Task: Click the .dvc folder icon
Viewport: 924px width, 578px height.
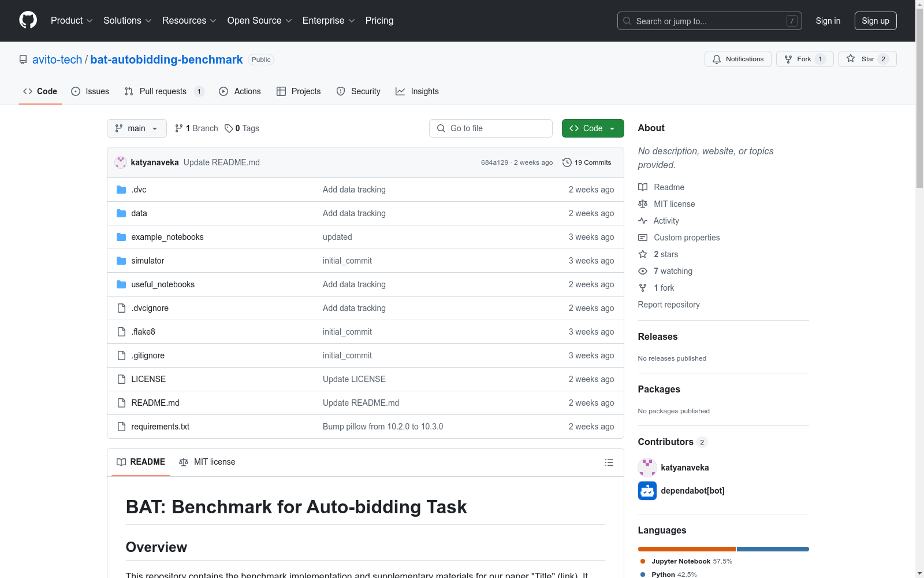Action: pyautogui.click(x=121, y=190)
